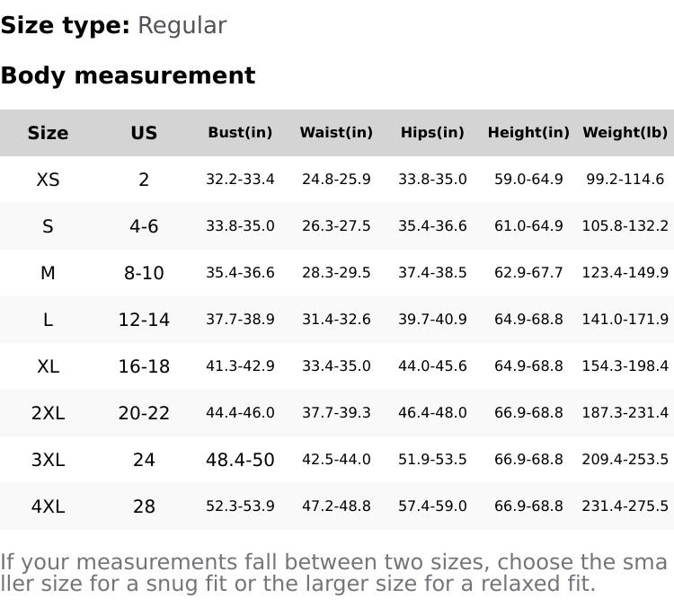The width and height of the screenshot is (674, 616).
Task: Click the Bust(in) column header
Action: point(240,133)
